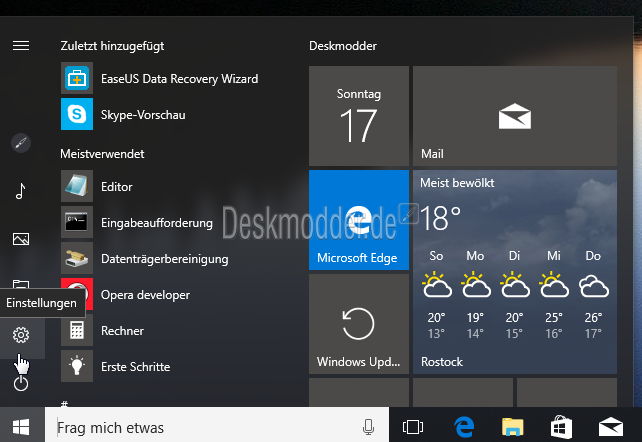Click the power button icon

21,383
